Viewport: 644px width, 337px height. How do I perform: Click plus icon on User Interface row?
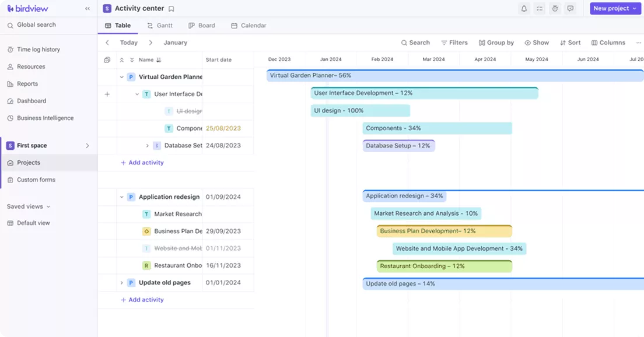tap(107, 94)
